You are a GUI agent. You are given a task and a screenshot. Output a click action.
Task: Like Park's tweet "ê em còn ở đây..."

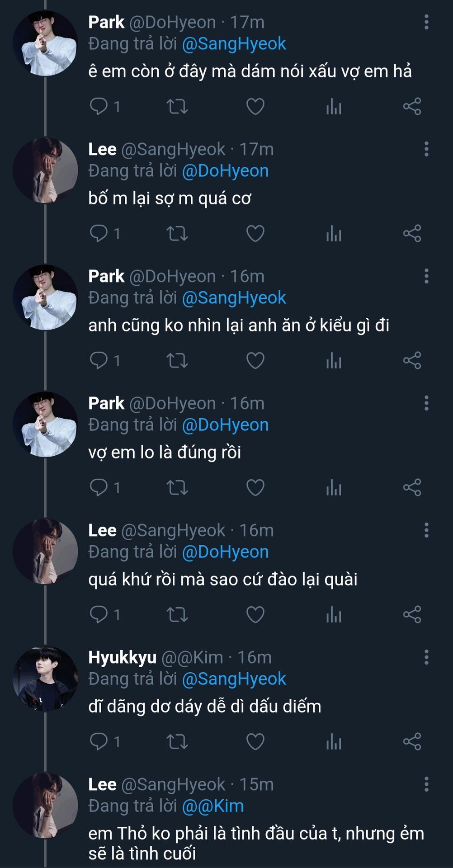tap(255, 107)
